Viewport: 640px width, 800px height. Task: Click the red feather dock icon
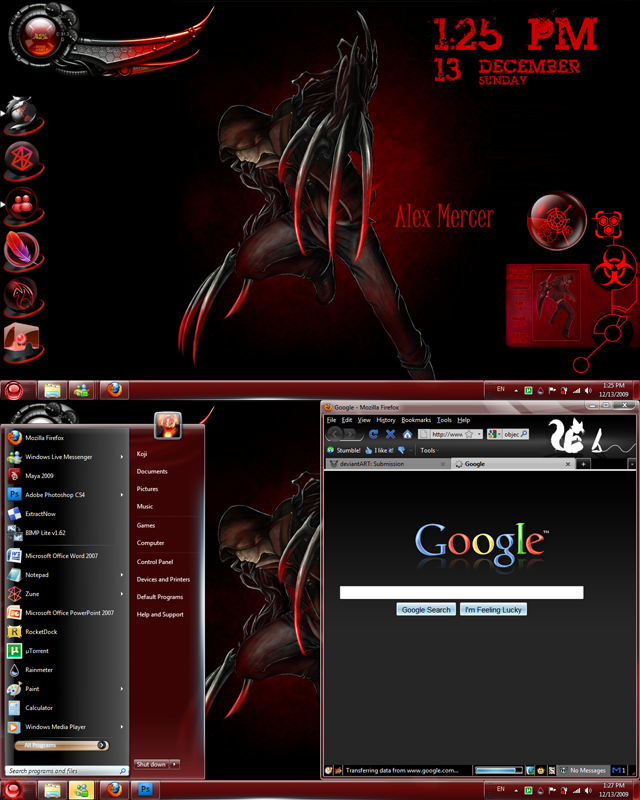click(x=22, y=251)
